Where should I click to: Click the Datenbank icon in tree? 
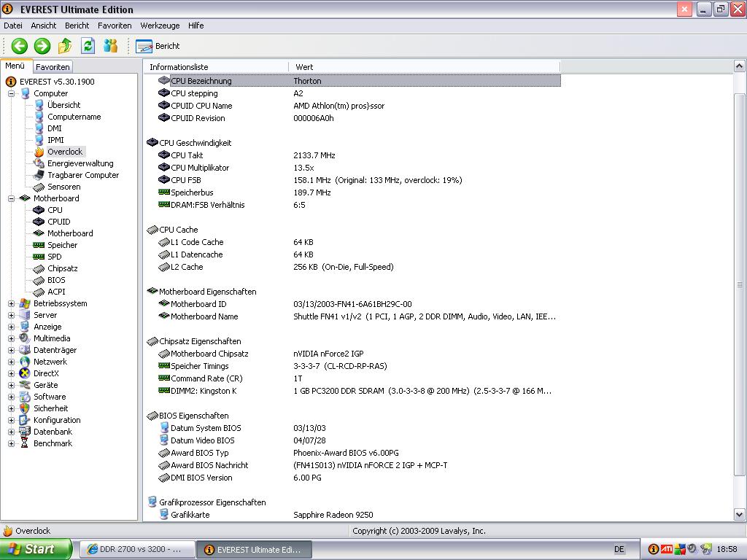click(x=25, y=432)
